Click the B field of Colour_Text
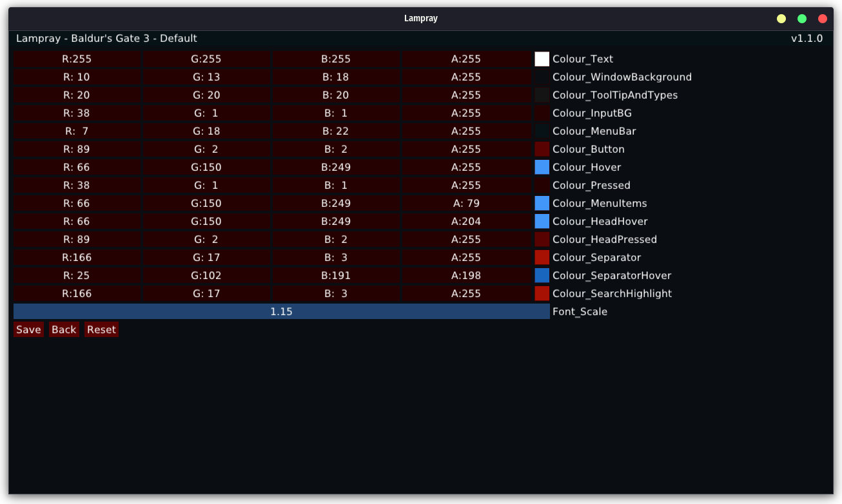842x504 pixels. 337,59
